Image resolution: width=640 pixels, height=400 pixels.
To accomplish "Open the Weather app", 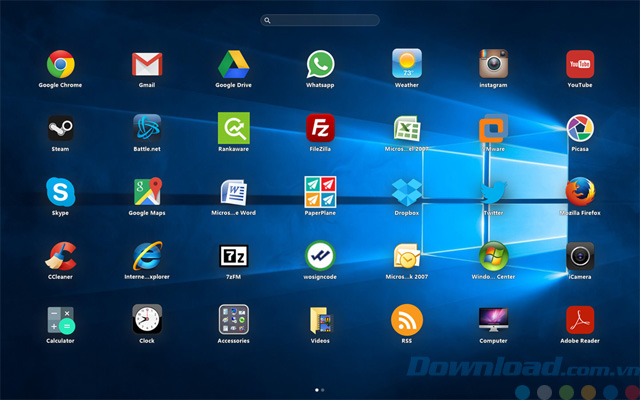I will click(x=407, y=63).
